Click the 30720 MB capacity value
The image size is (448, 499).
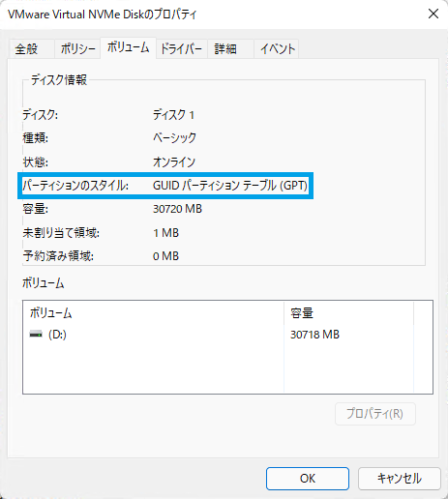click(x=177, y=209)
